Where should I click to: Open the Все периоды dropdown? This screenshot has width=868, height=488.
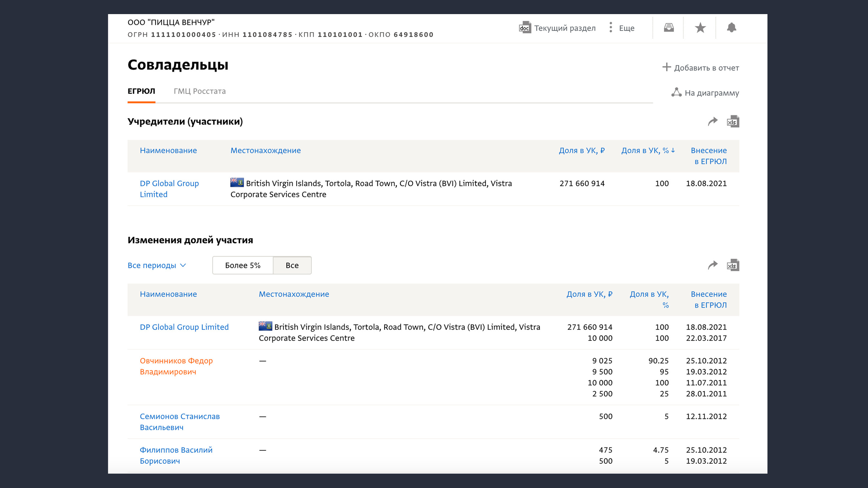(x=157, y=265)
